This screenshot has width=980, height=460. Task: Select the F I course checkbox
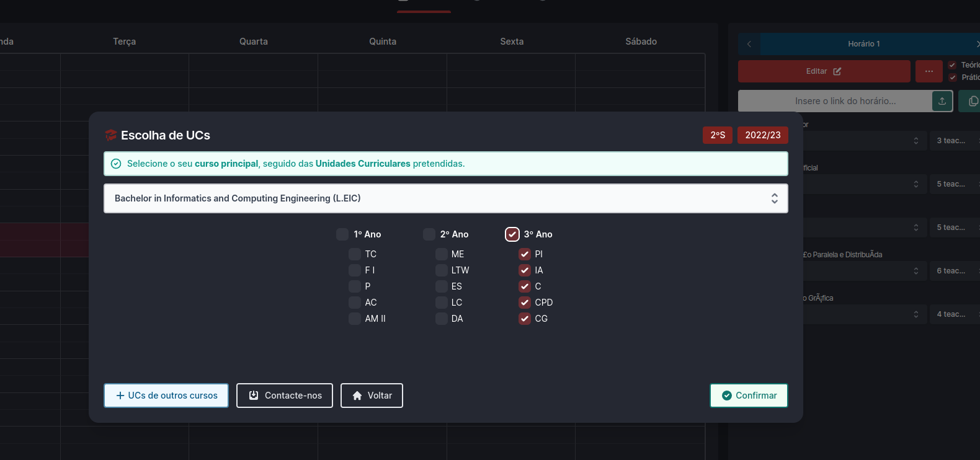pyautogui.click(x=355, y=270)
